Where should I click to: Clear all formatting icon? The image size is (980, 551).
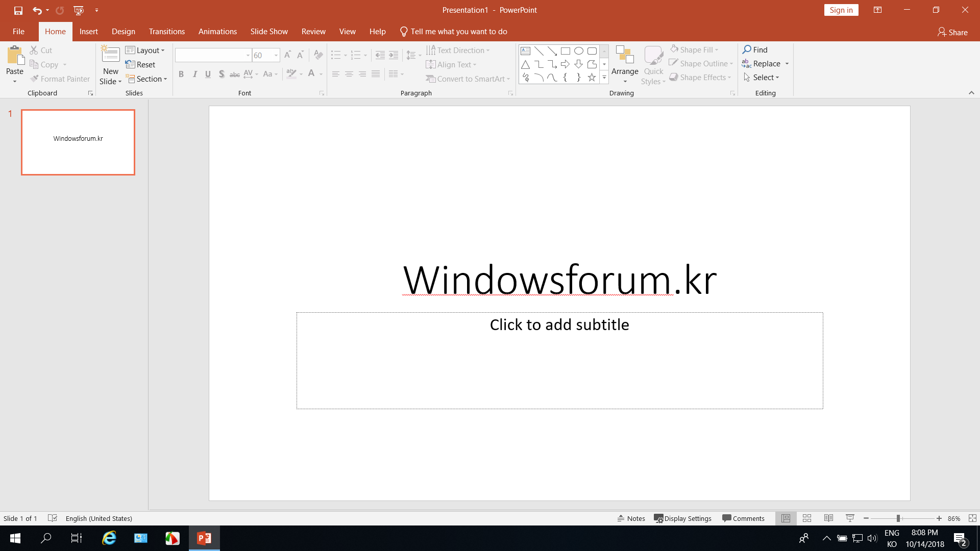(318, 55)
